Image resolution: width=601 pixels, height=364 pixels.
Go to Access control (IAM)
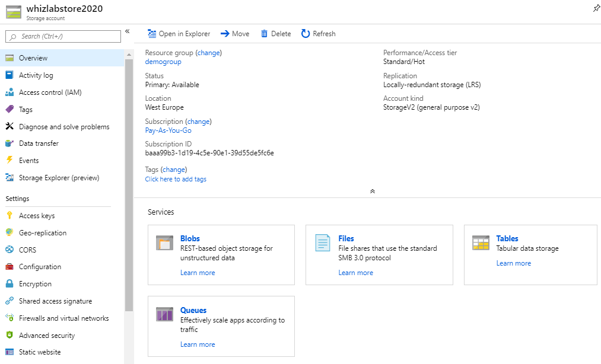click(62, 92)
